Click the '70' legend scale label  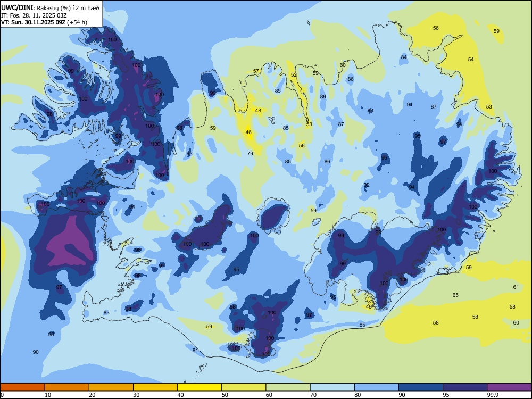pyautogui.click(x=313, y=395)
